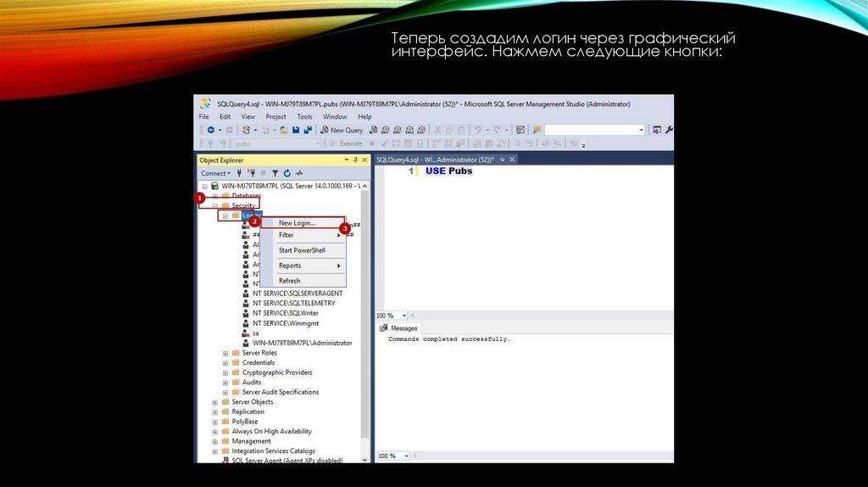The width and height of the screenshot is (868, 487).
Task: Choose Refresh from context menu
Action: pos(303,281)
